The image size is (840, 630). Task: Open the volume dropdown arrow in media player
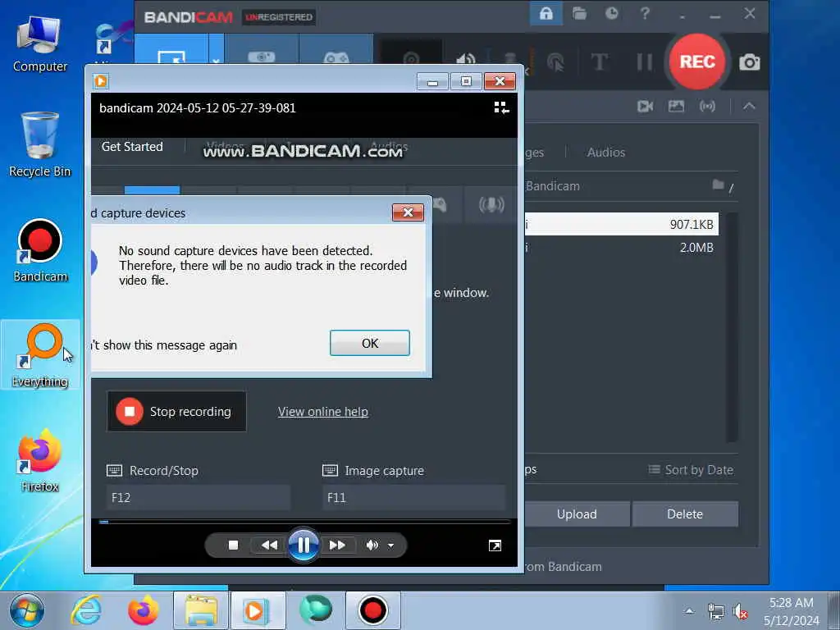(390, 546)
